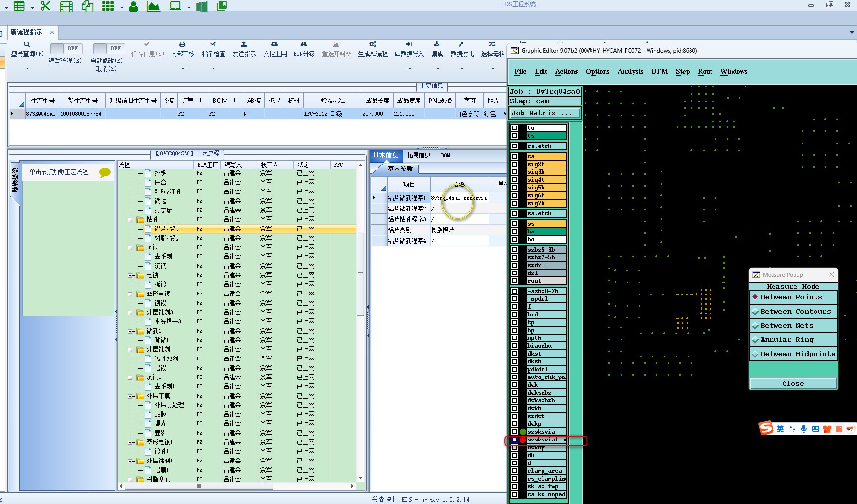Viewport: 857px width, 504px height.
Task: Click 保存信息(S) checkmark icon
Action: click(x=147, y=44)
